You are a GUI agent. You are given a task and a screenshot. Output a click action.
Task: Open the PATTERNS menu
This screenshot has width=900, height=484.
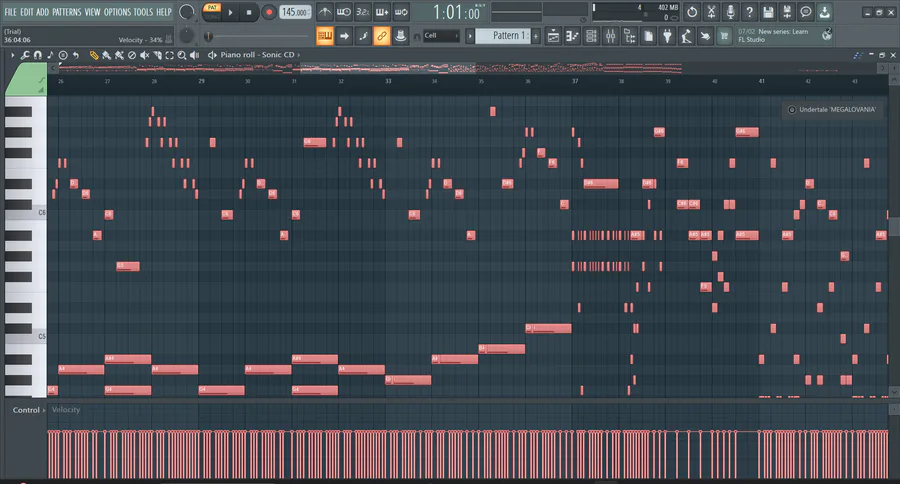point(67,11)
